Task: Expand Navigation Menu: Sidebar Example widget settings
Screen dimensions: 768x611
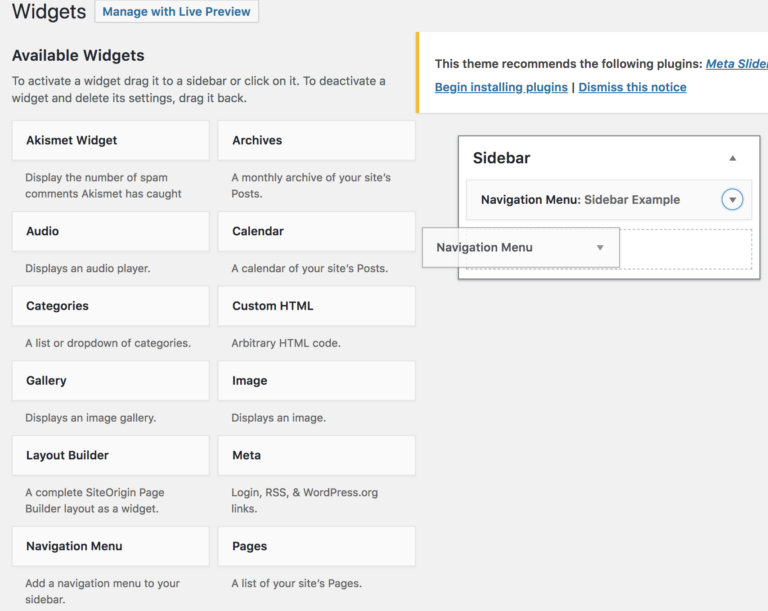Action: tap(732, 200)
